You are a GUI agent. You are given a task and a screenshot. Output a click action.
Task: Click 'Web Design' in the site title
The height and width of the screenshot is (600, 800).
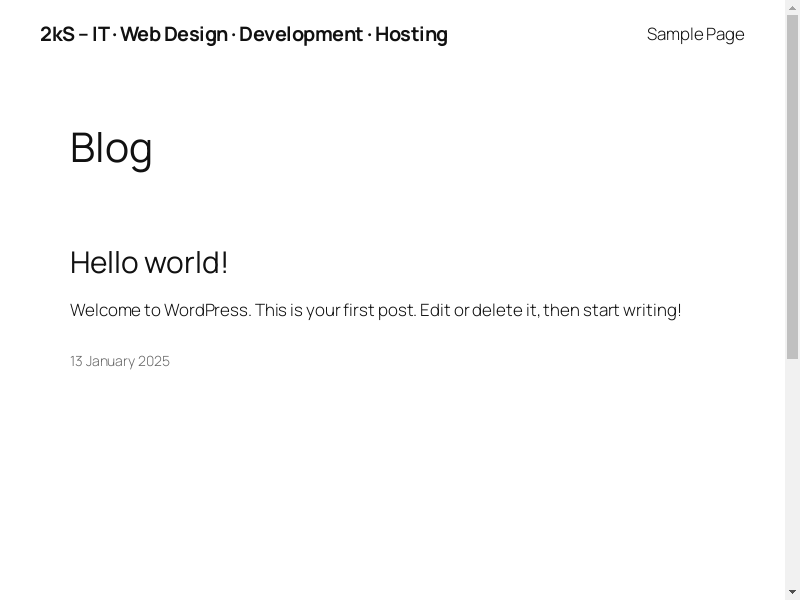coord(174,34)
